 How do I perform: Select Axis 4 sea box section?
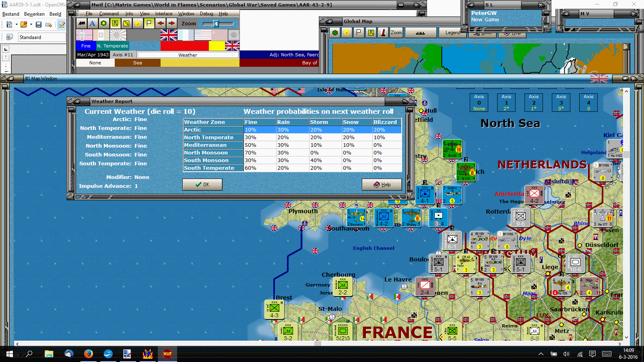(588, 103)
